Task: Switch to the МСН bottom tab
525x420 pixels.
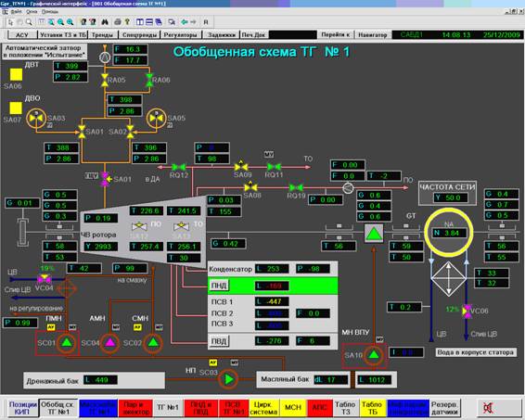Action: click(x=292, y=408)
